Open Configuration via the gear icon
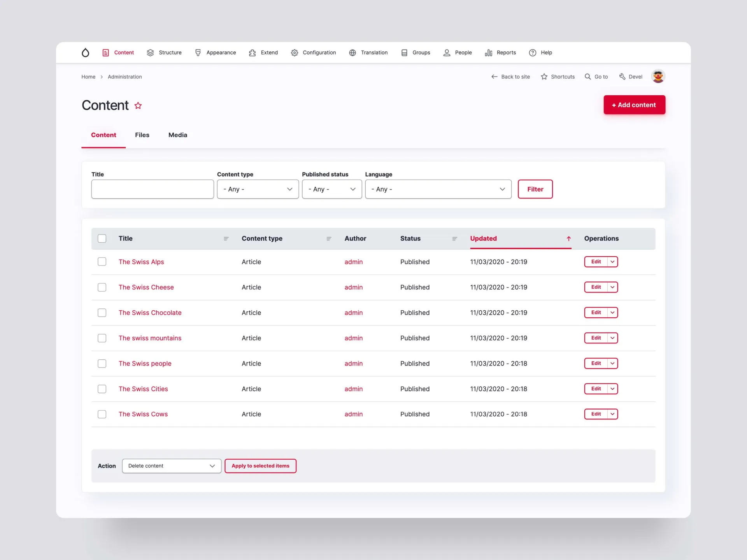Screen dimensions: 747x560 tap(295, 52)
